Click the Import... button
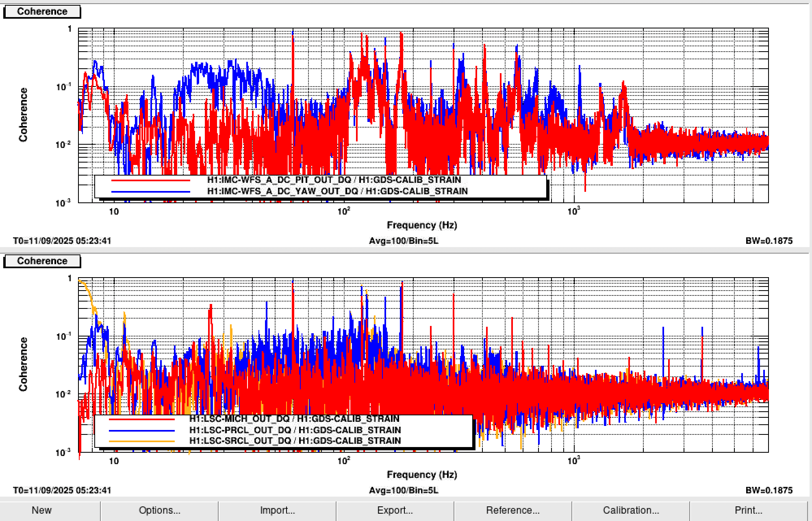Screen dimensions: 812x521 277,510
